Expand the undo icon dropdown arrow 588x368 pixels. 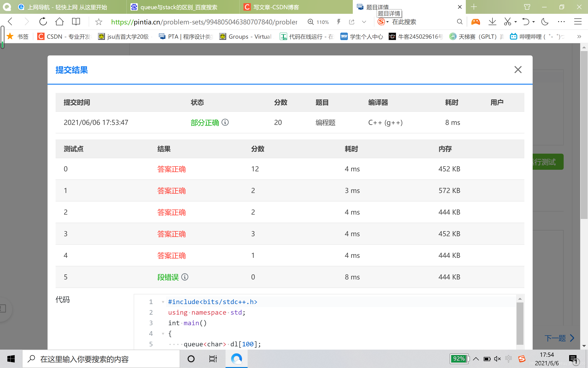pos(534,22)
